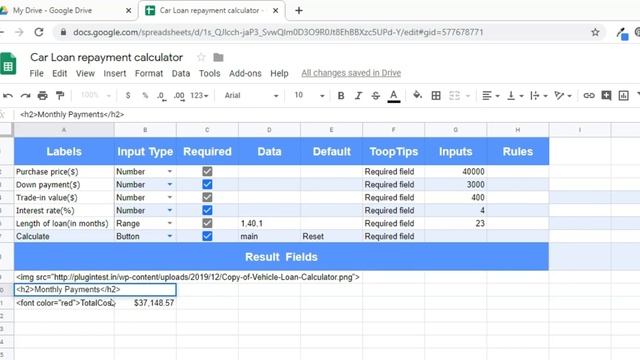Open Input Type dropdown for Purchase price
The height and width of the screenshot is (360, 640).
click(170, 171)
